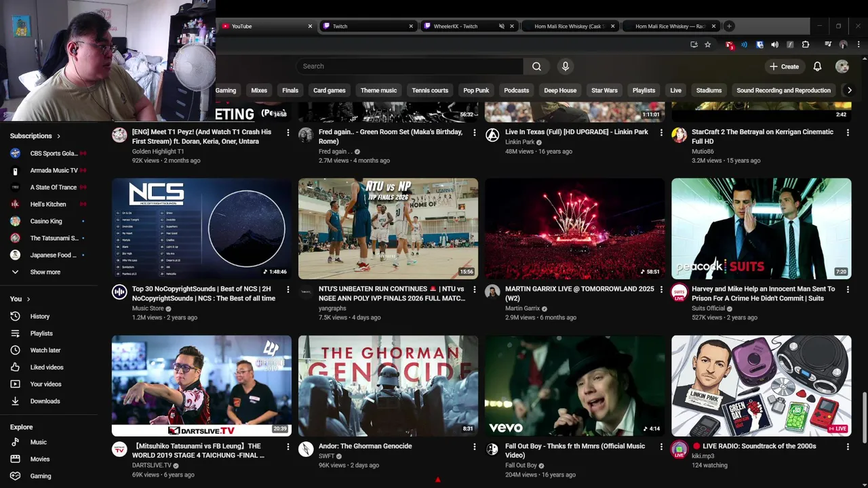This screenshot has height=488, width=868.
Task: Select the Live category chip
Action: coord(676,90)
